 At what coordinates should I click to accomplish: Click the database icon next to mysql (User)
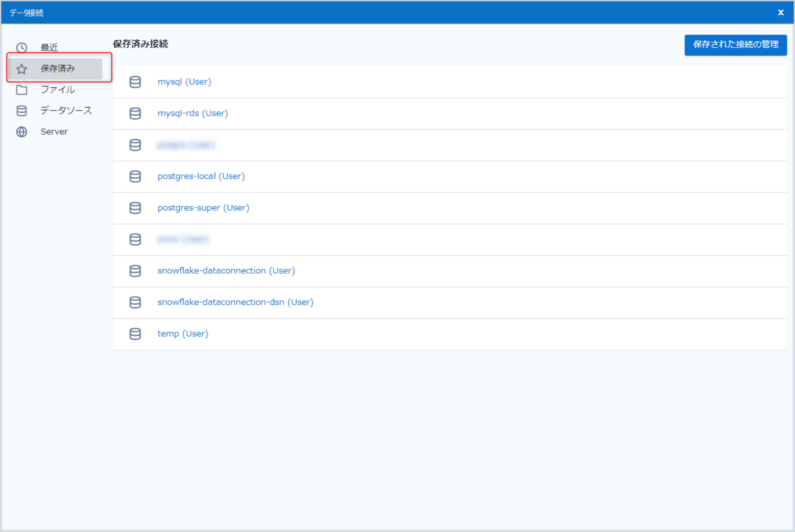[x=135, y=82]
